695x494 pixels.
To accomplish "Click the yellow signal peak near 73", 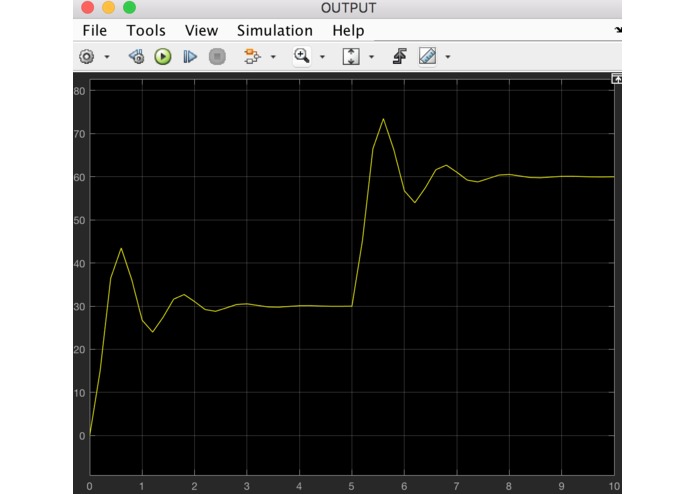I will pyautogui.click(x=383, y=119).
